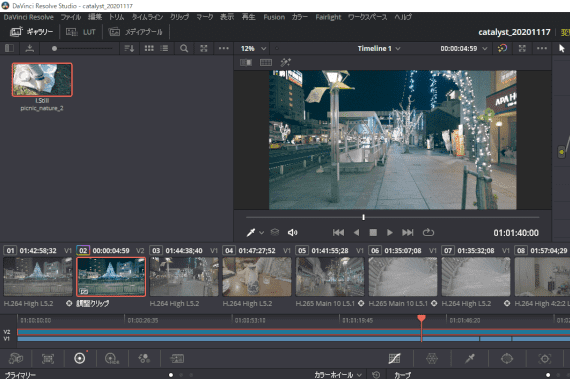
Task: Open the カラー menu
Action: pyautogui.click(x=300, y=17)
